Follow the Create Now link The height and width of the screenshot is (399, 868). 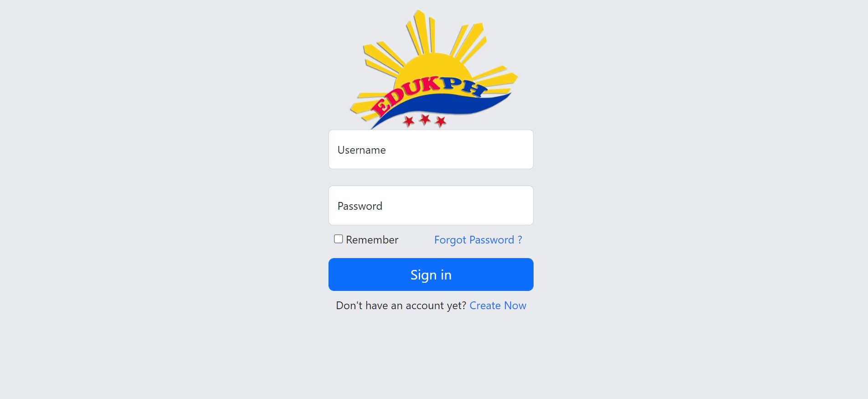click(498, 306)
